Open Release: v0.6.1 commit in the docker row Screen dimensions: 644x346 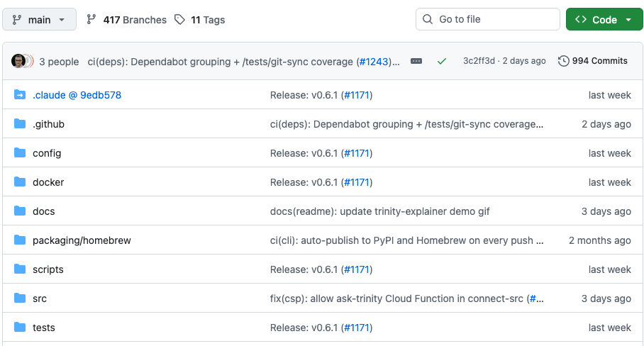(x=304, y=182)
